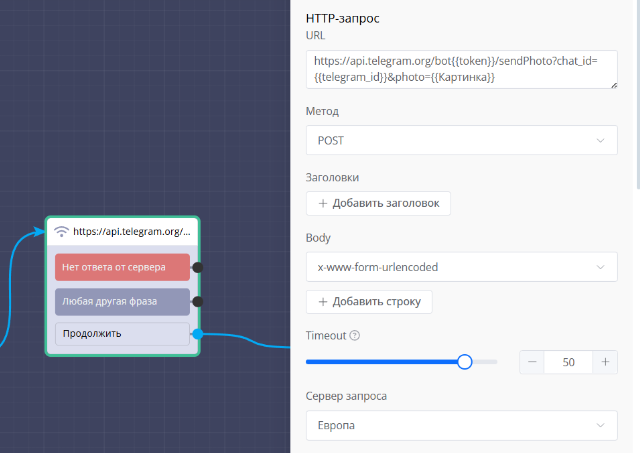Click the URL field resize handle
The height and width of the screenshot is (453, 640).
[612, 84]
